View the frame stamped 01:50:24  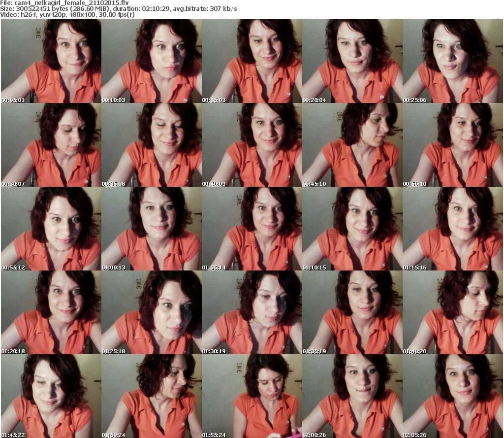[x=152, y=396]
